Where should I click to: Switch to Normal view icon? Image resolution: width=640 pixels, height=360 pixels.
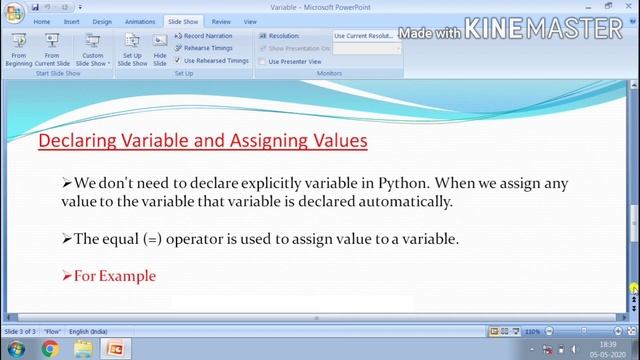(x=494, y=331)
